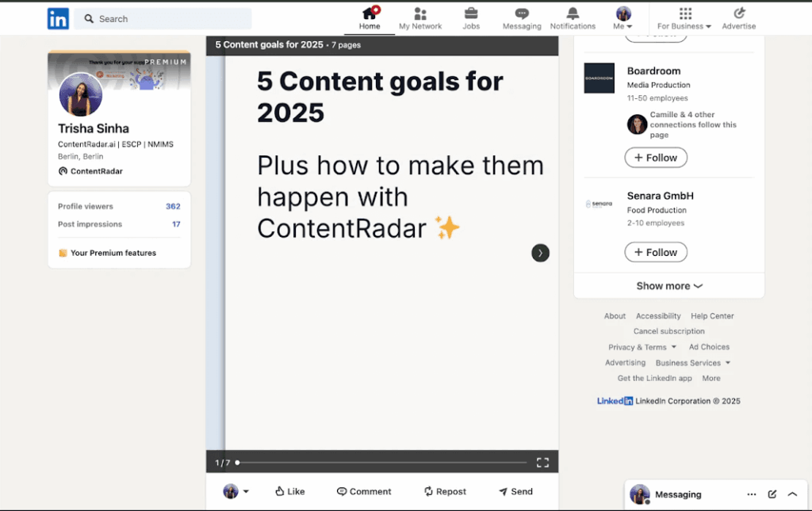Open Messaging panel more options ellipsis
This screenshot has height=511, width=812.
(x=751, y=494)
